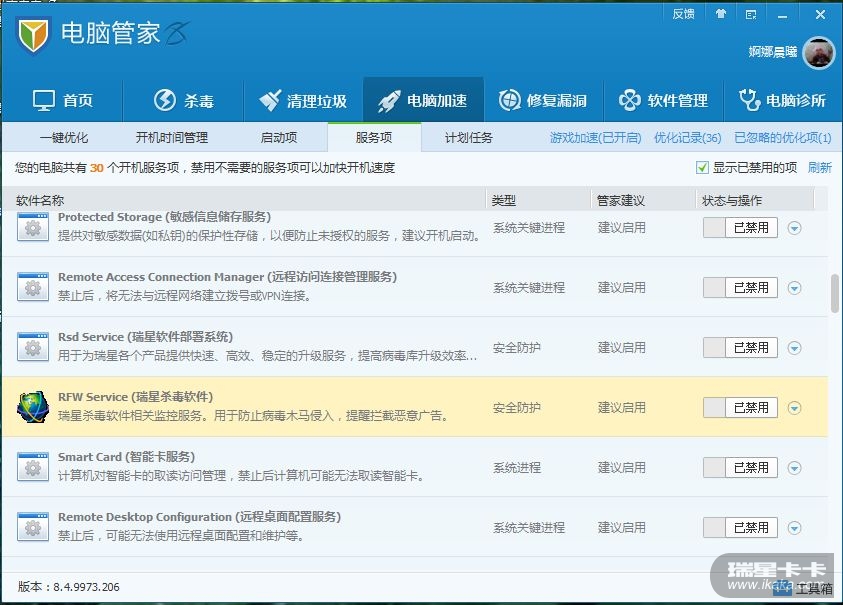
Task: Toggle Remote Desktop Configuration 已禁用 switch
Action: (740, 528)
